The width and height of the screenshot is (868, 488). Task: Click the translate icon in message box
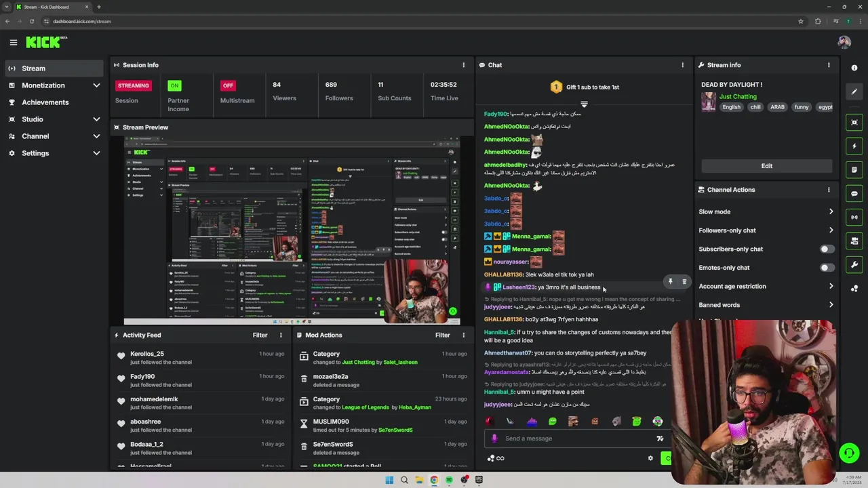coord(660,439)
